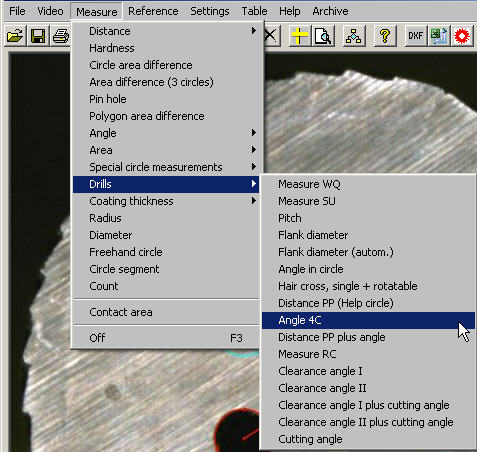Viewport: 477px width, 452px height.
Task: Click the yellow crosshair toolbar icon
Action: click(299, 36)
